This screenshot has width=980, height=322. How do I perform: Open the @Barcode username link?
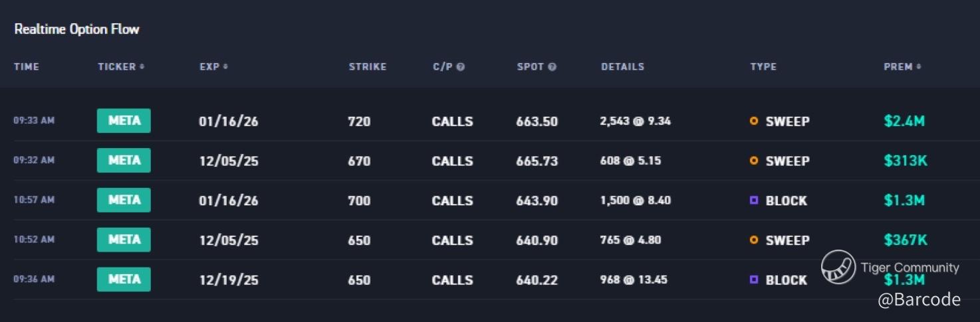919,300
